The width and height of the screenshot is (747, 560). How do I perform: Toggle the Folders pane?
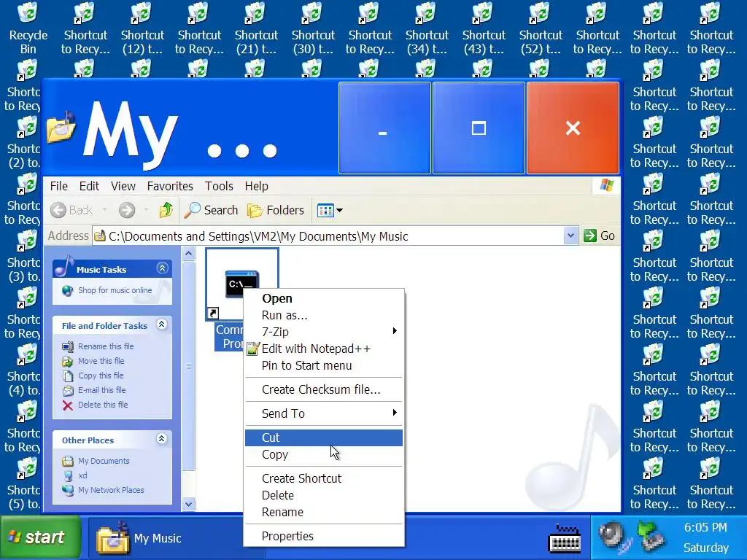pyautogui.click(x=275, y=210)
